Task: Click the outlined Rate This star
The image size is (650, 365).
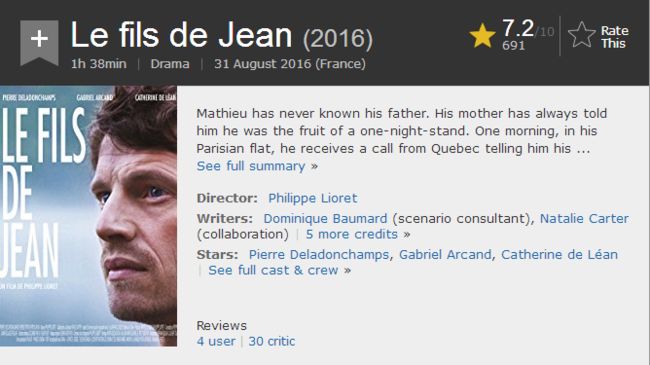Action: coord(581,36)
